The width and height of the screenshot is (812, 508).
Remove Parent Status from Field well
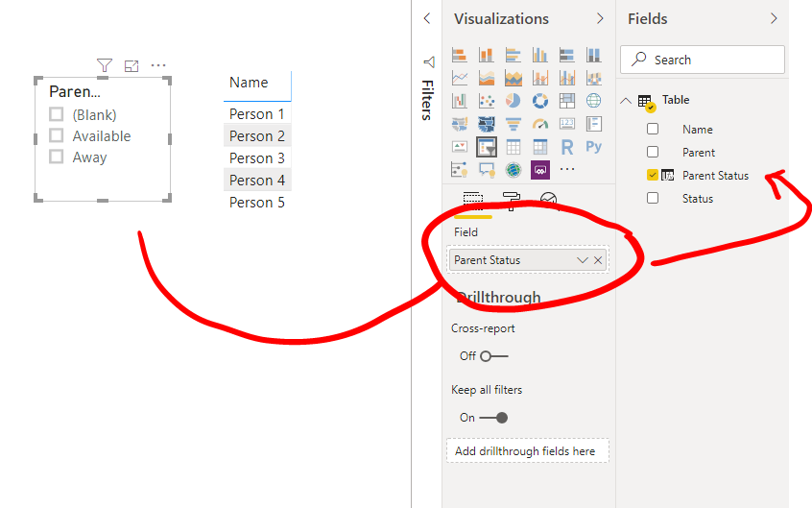click(x=598, y=260)
